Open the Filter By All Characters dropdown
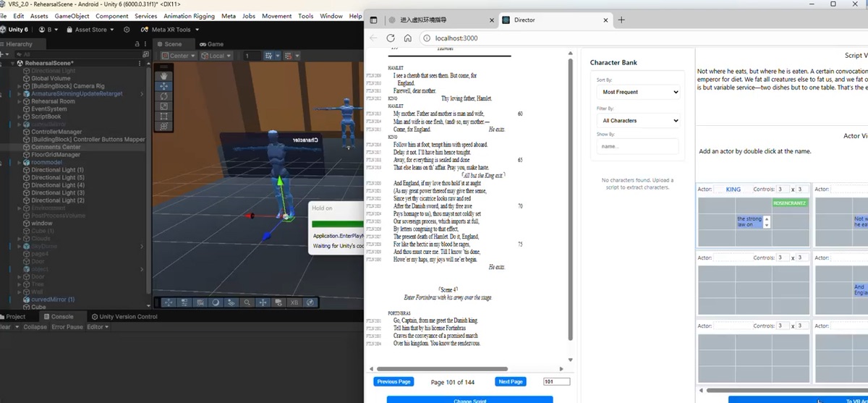This screenshot has width=868, height=403. [x=637, y=121]
